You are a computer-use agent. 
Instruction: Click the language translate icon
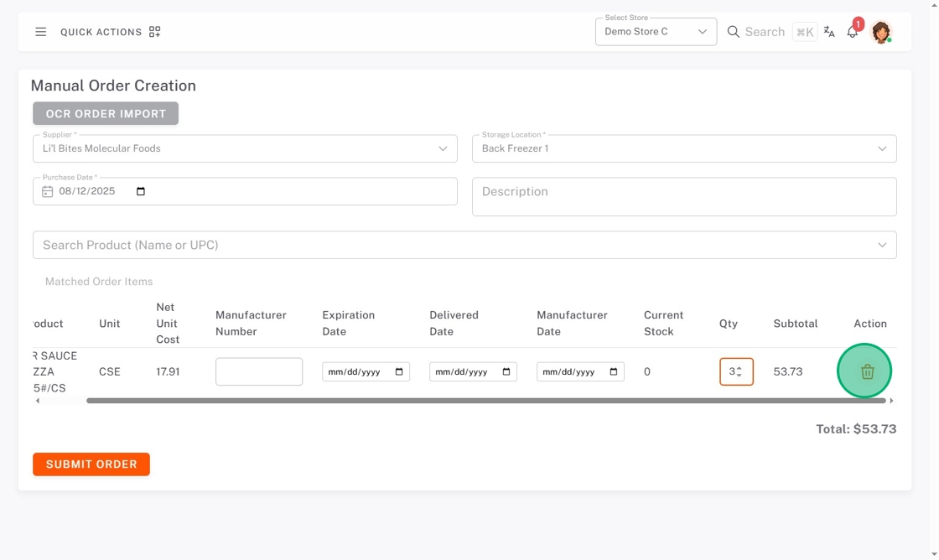829,32
